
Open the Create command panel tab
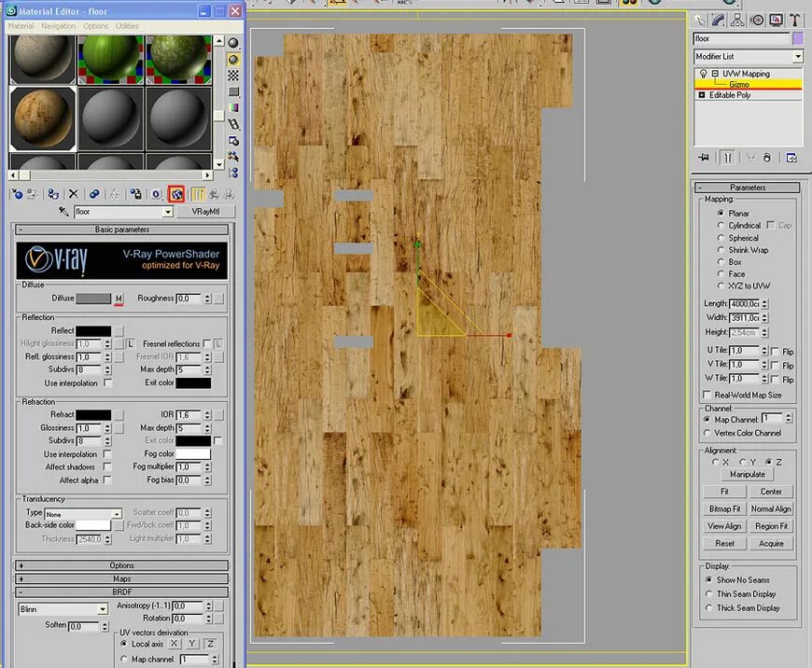coord(700,21)
